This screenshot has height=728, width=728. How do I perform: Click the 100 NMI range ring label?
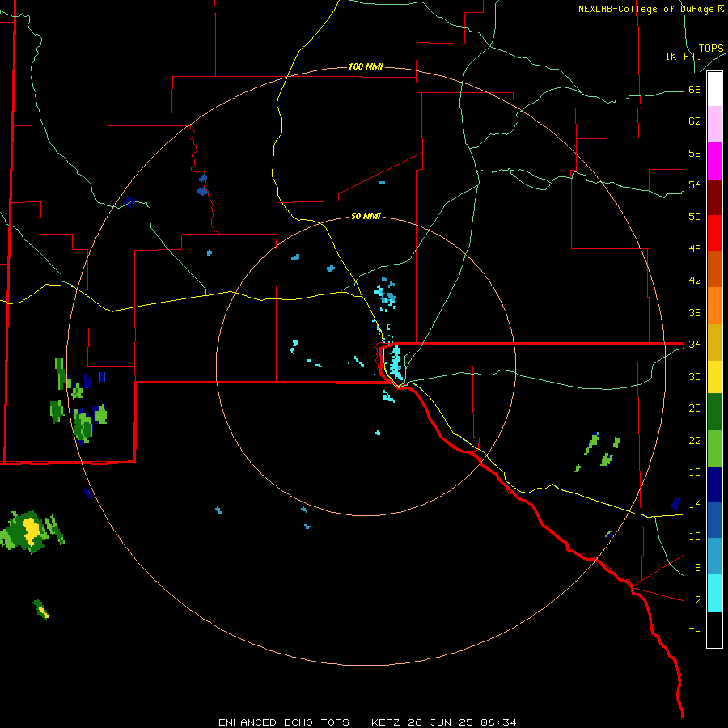[366, 66]
